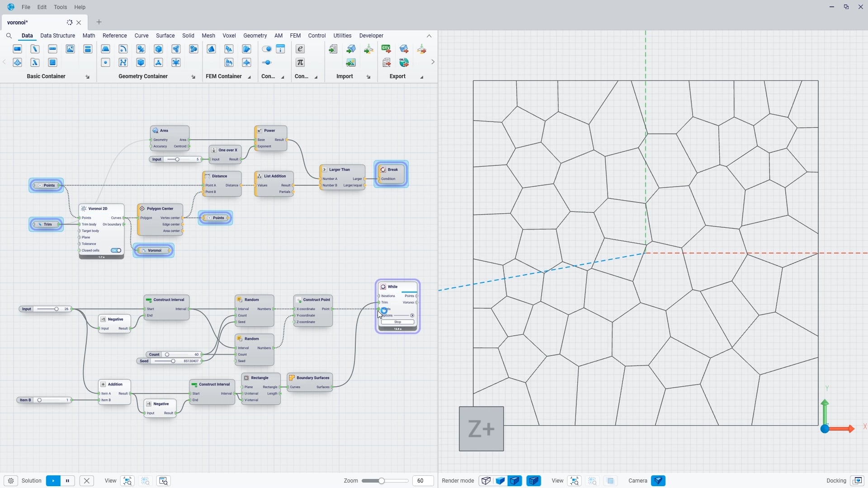Viewport: 868px width, 488px height.
Task: Click the solution settings gear icon
Action: (11, 481)
